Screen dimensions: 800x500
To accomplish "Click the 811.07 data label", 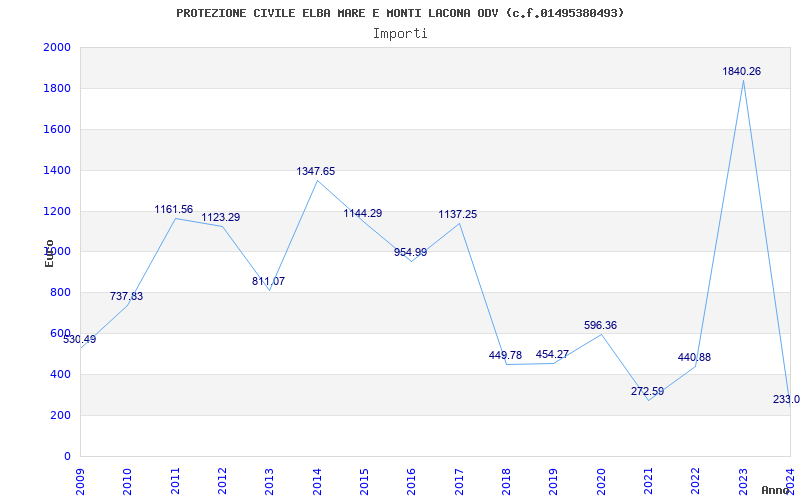I will click(x=268, y=281).
